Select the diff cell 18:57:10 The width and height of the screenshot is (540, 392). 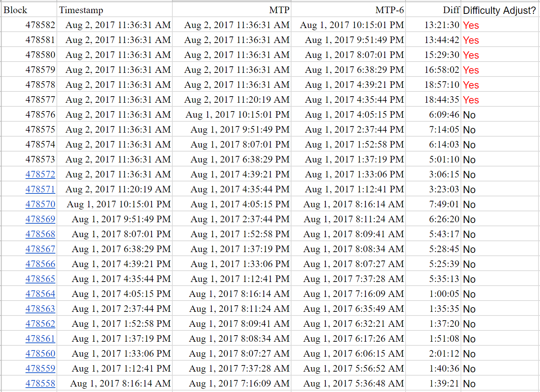tap(433, 85)
